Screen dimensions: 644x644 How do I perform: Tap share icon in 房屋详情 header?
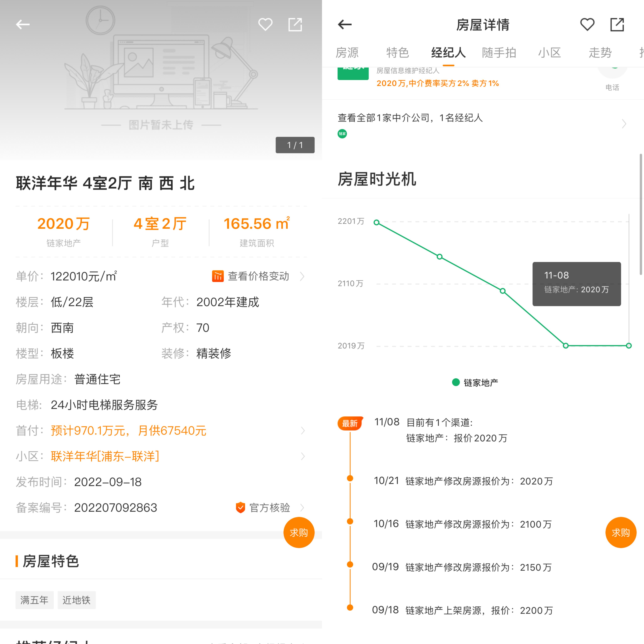click(x=617, y=24)
